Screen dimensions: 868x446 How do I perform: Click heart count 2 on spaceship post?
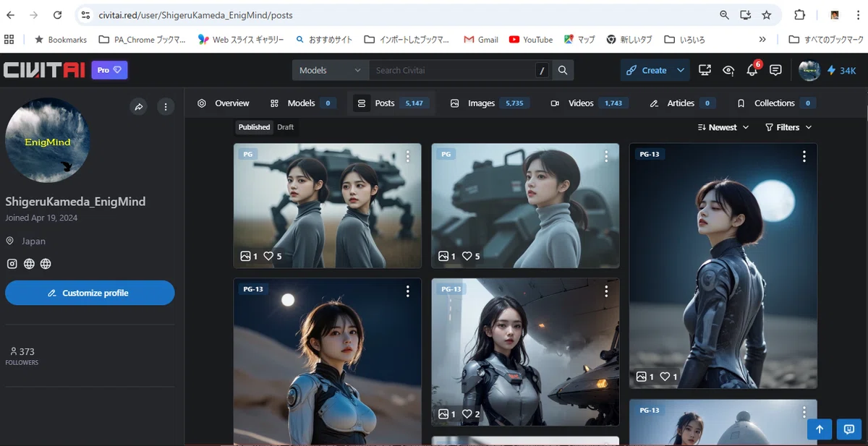(471, 414)
